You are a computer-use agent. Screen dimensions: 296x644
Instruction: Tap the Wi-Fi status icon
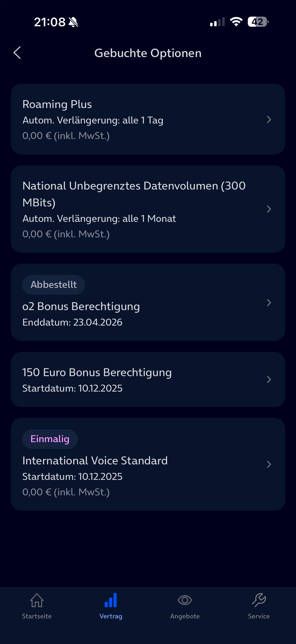coord(236,22)
